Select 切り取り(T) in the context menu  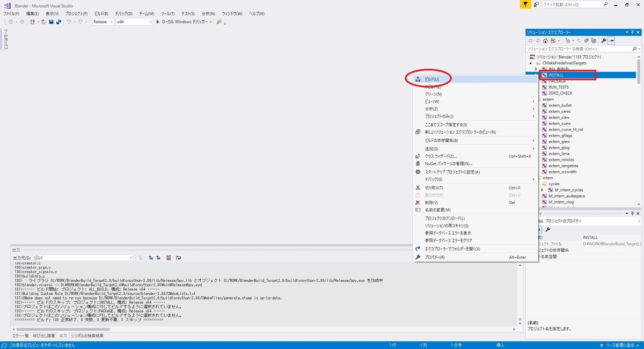click(475, 188)
